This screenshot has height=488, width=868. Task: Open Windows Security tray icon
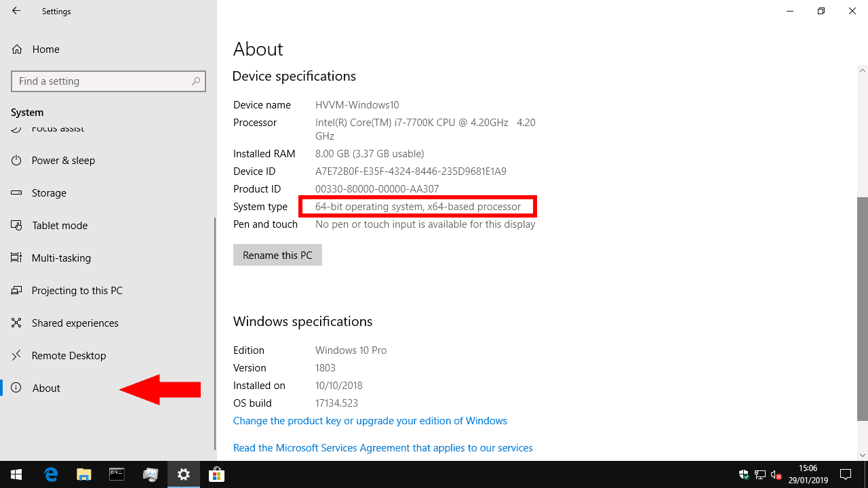pos(744,474)
